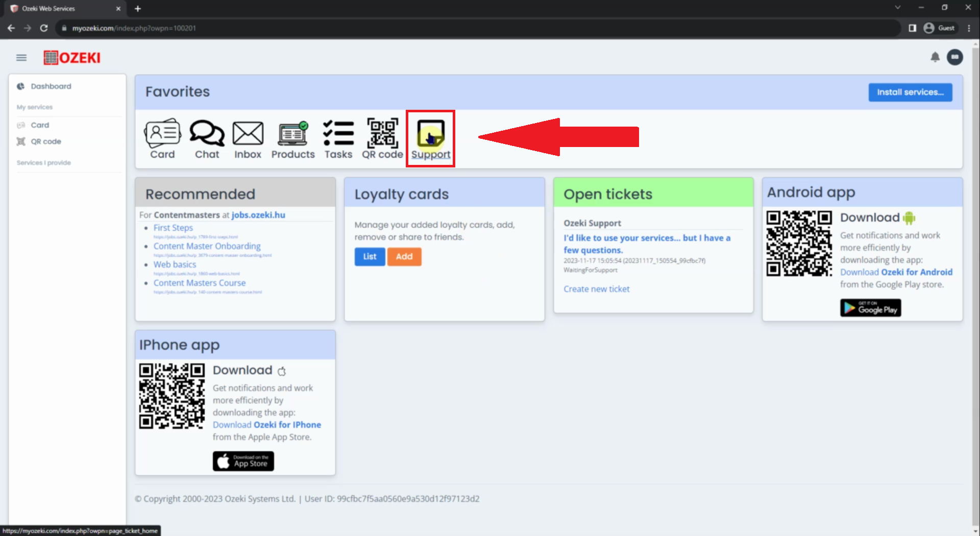This screenshot has height=536, width=980.
Task: Click the copyright and User ID footer text
Action: 307,499
